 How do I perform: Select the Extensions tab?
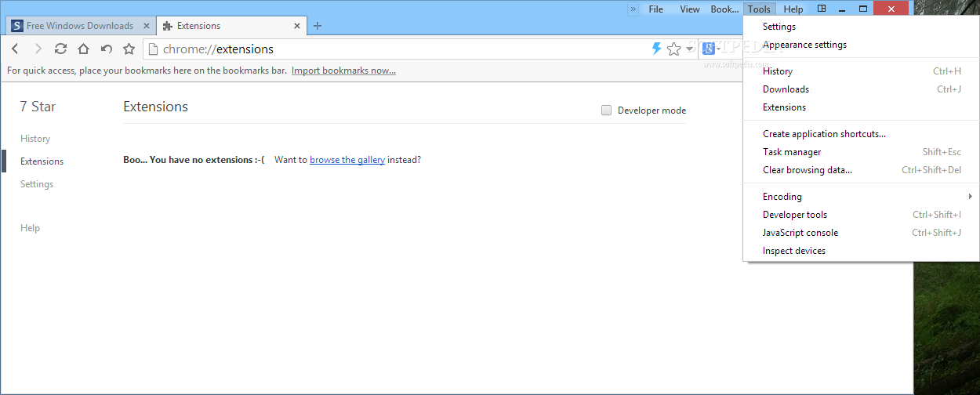point(231,26)
